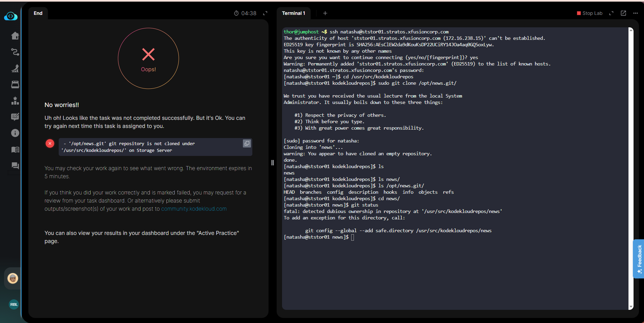Screen dimensions: 644x323
Task: Open the growth chart progress icon
Action: click(x=15, y=68)
